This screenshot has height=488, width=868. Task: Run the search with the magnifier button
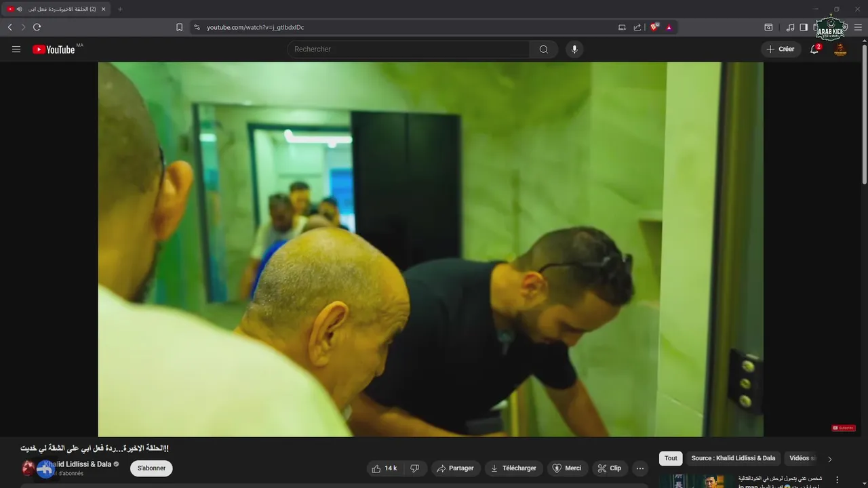pos(544,49)
